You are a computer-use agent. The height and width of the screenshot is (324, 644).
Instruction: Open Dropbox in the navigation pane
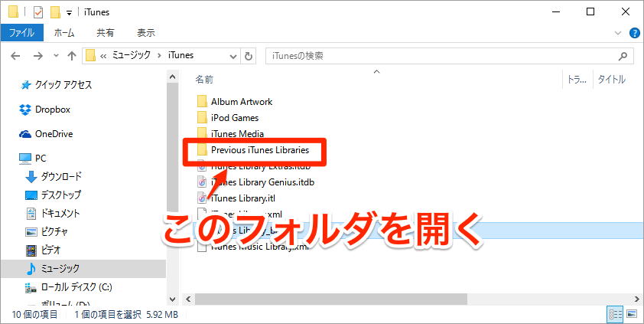coord(45,110)
